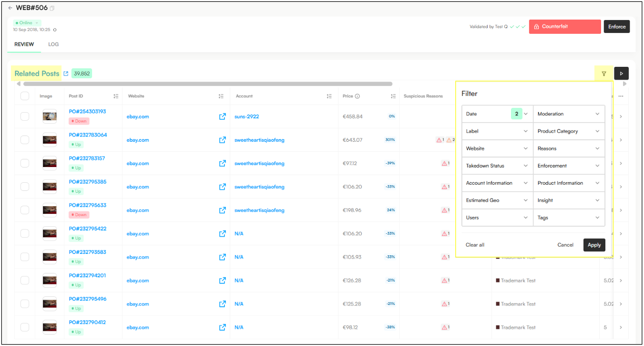Select checkbox for post PO#254303193
Viewport: 644px width, 346px height.
pos(25,116)
